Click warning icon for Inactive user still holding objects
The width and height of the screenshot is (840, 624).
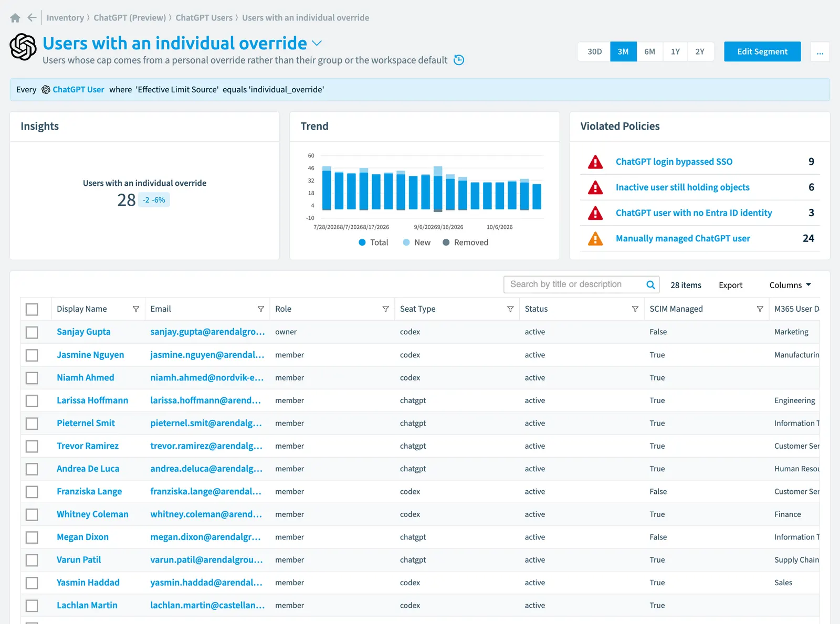click(x=595, y=187)
